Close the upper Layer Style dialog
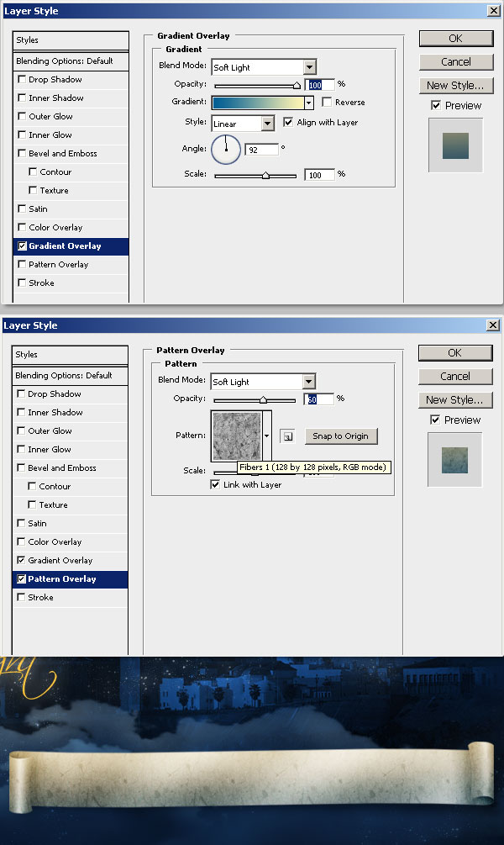Viewport: 504px width, 845px height. click(x=493, y=11)
